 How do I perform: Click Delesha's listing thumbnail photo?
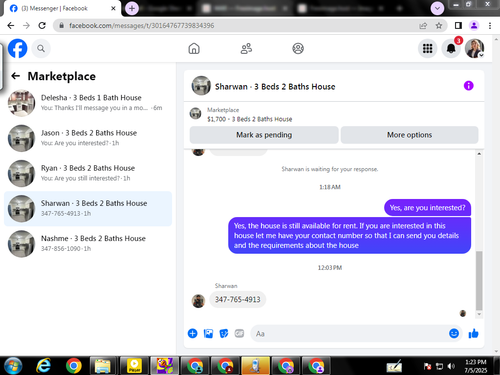tap(21, 103)
